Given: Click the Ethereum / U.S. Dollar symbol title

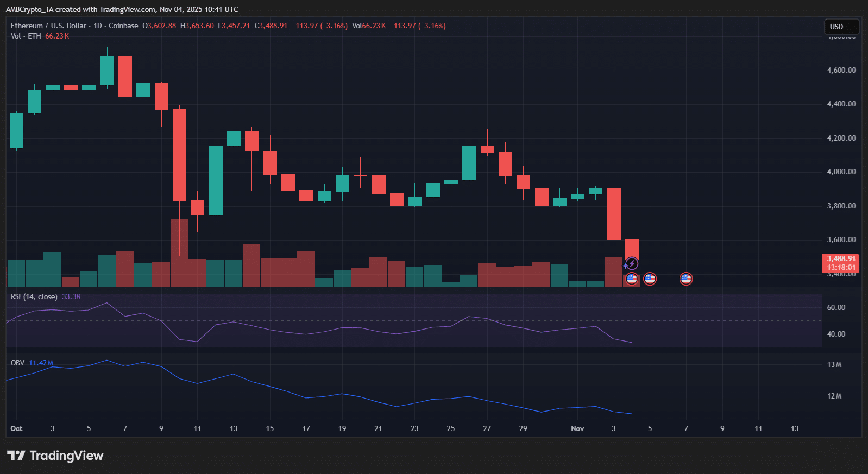Looking at the screenshot, I should click(48, 26).
